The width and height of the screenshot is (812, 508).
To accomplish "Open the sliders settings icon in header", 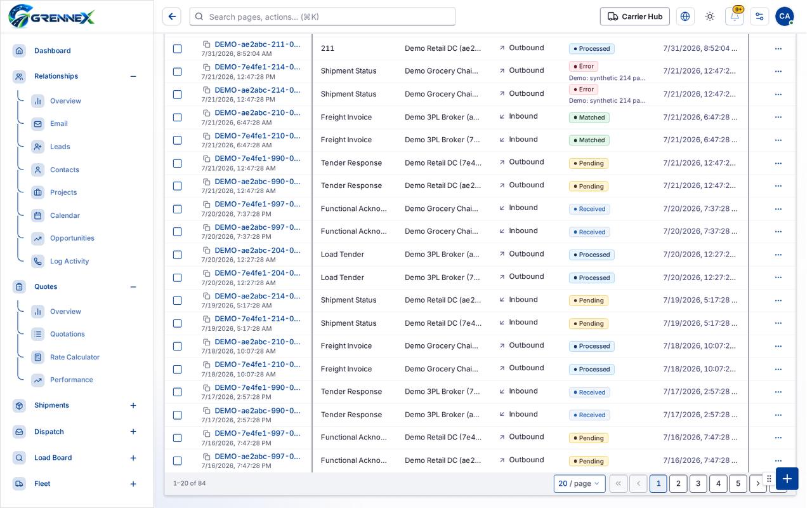I will click(759, 17).
